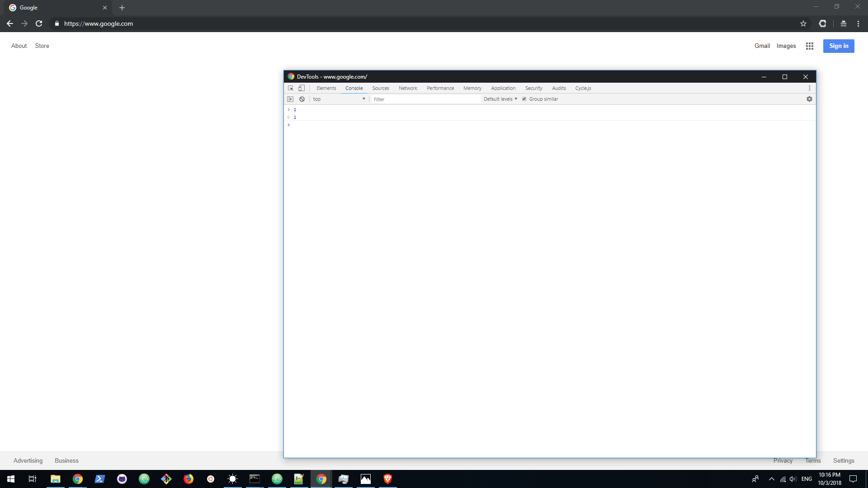Open the incognito profile icon
This screenshot has height=488, width=868.
click(844, 23)
